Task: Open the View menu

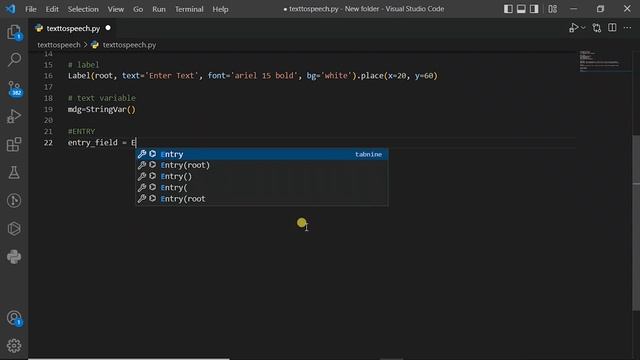Action: [116, 9]
